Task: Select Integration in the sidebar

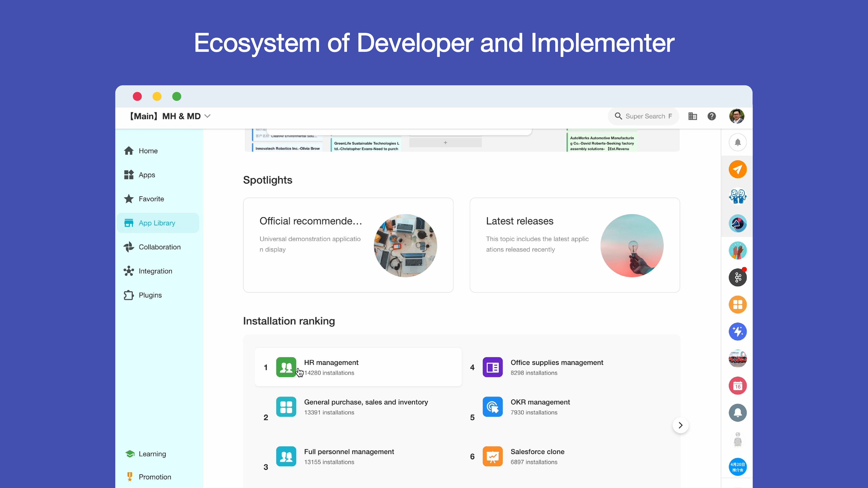Action: click(155, 271)
